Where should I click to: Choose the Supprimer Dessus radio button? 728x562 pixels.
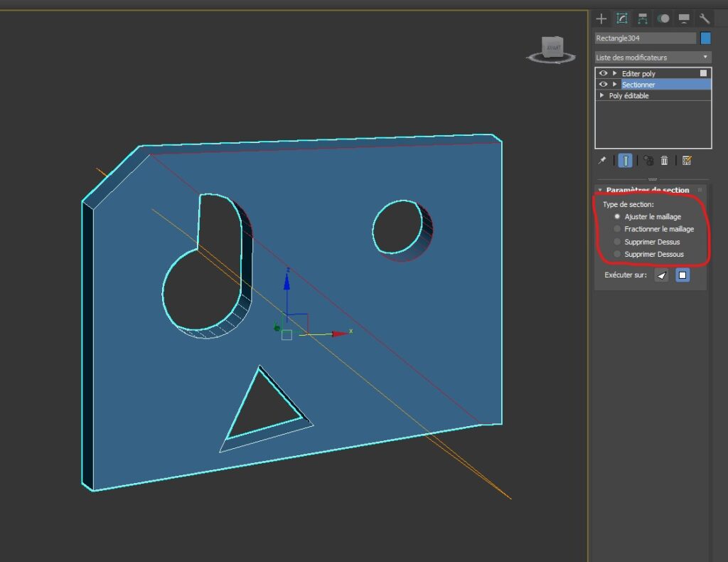(x=617, y=242)
